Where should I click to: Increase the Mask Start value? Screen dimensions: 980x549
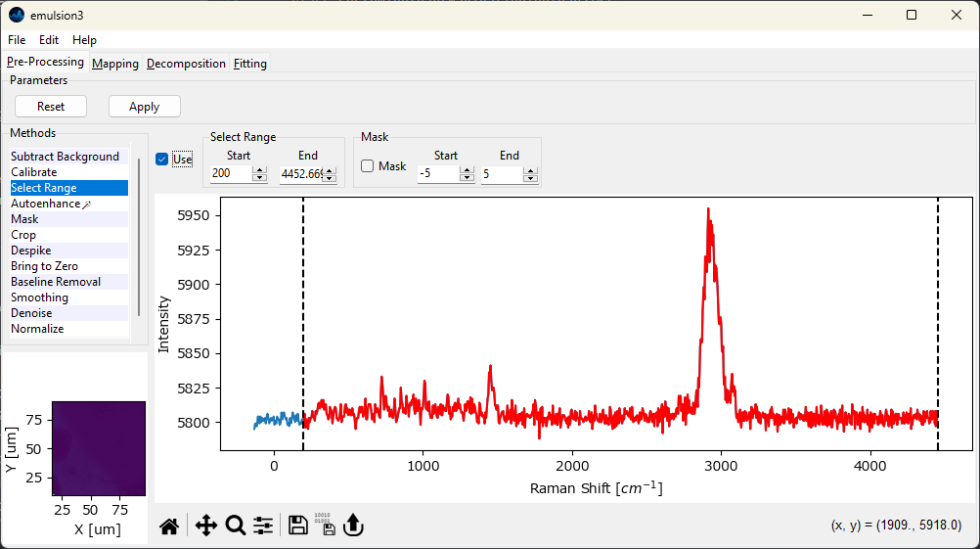467,169
